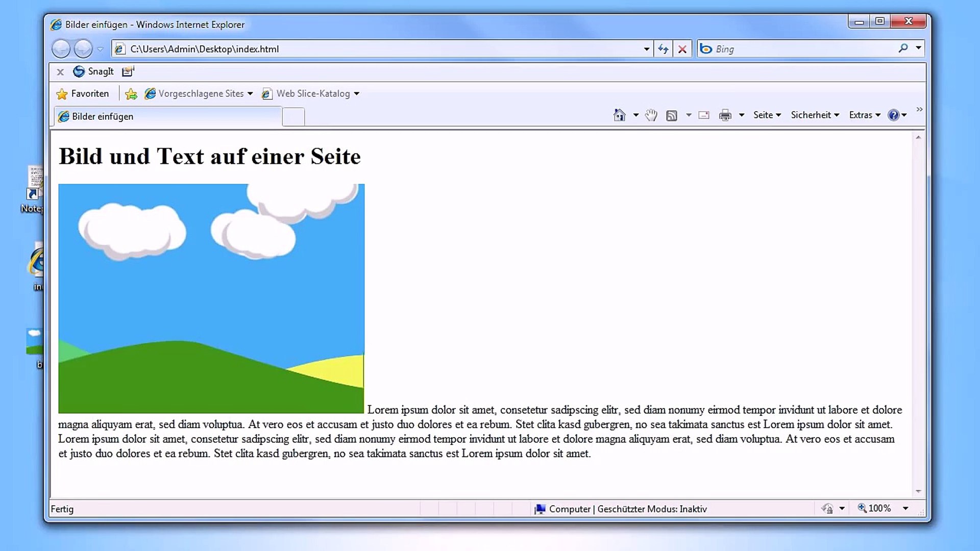Click the Read Mail icon
Image resolution: width=980 pixels, height=551 pixels.
tap(704, 115)
